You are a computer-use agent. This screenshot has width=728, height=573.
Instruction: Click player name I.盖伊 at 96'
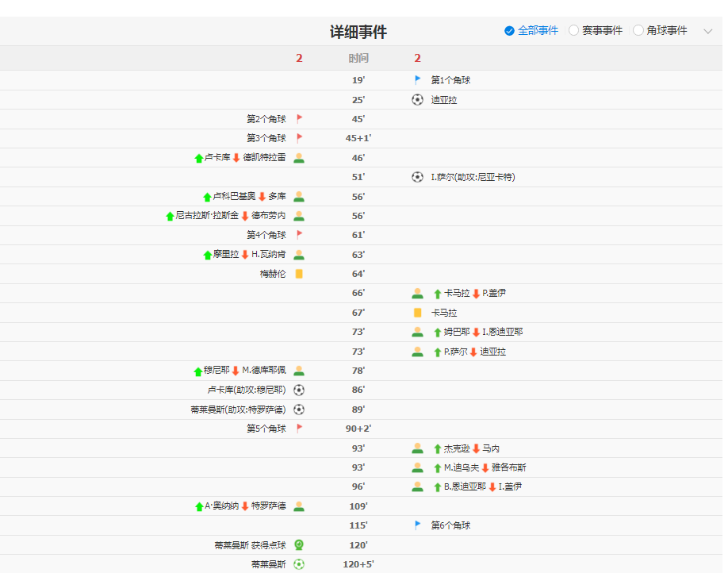(510, 486)
